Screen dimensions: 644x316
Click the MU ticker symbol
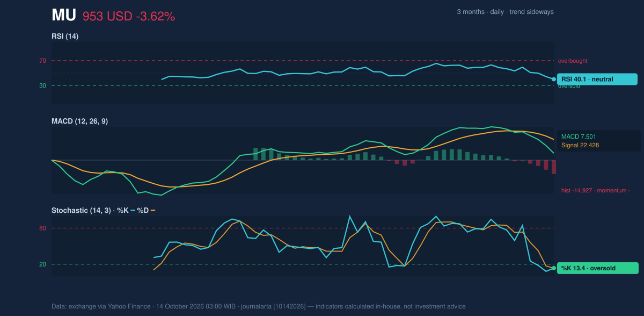pos(64,16)
